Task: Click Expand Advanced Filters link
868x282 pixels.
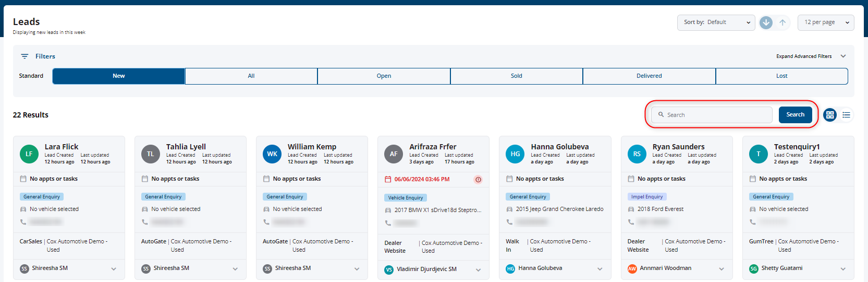Action: point(804,56)
